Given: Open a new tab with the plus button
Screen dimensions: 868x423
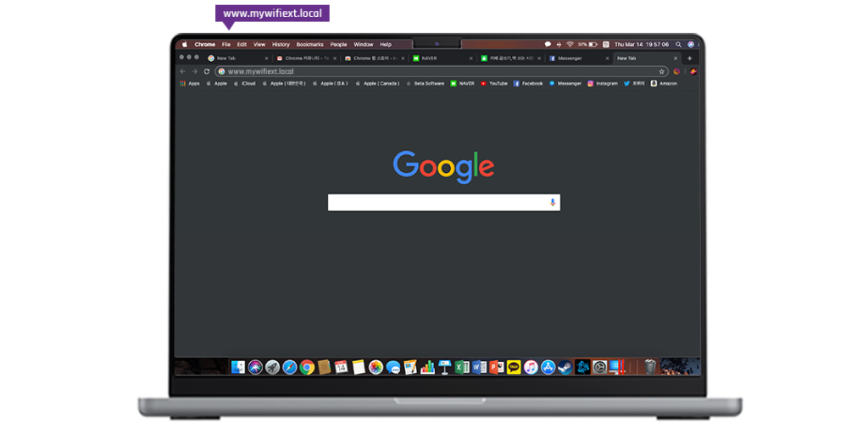Looking at the screenshot, I should click(x=689, y=58).
